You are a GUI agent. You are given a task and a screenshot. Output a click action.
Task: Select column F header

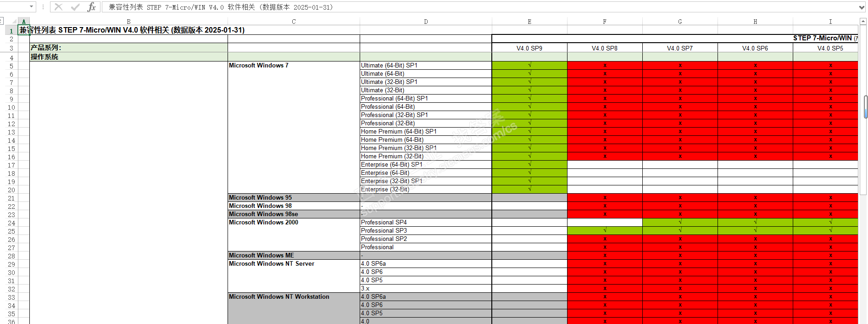point(605,22)
